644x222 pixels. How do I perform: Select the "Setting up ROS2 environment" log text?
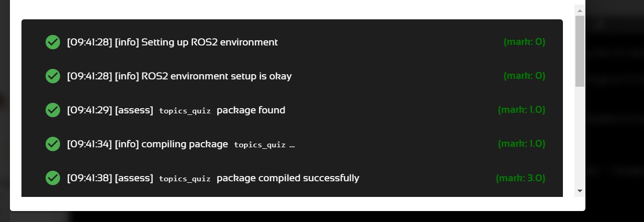coord(209,42)
